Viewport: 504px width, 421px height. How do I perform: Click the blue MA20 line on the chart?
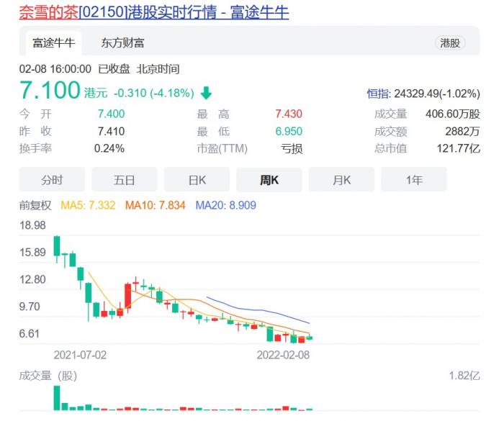pyautogui.click(x=257, y=309)
